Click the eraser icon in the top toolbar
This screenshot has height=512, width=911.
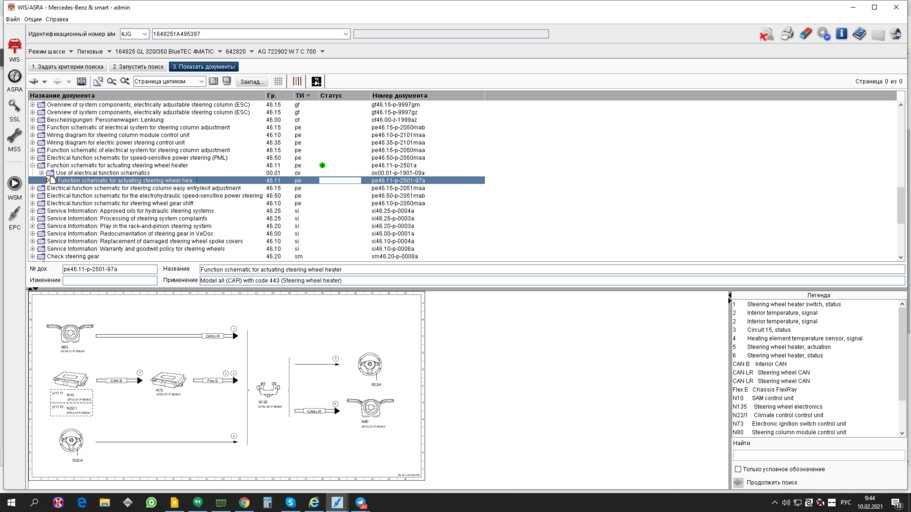(805, 34)
